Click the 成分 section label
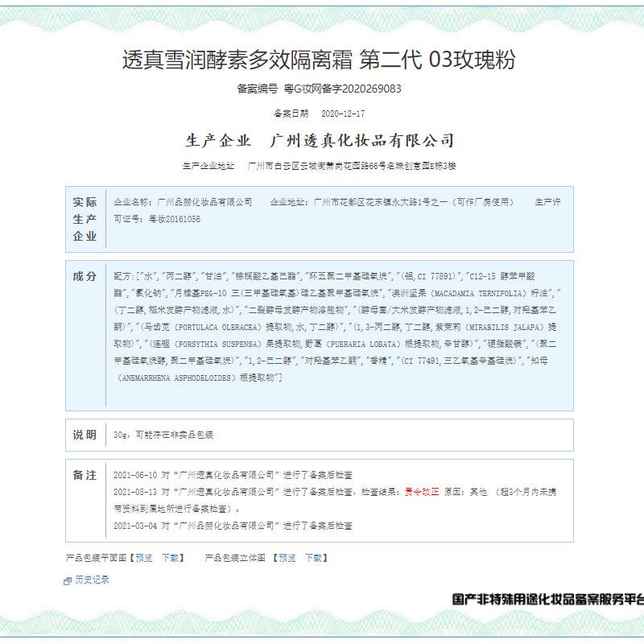 [x=85, y=276]
